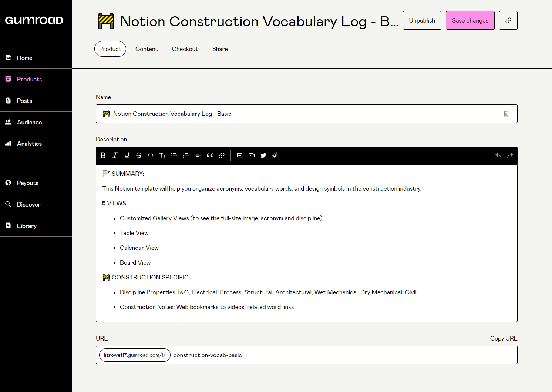Click the 'VIEWS:' heading in description
552x392 pixels.
(x=115, y=203)
